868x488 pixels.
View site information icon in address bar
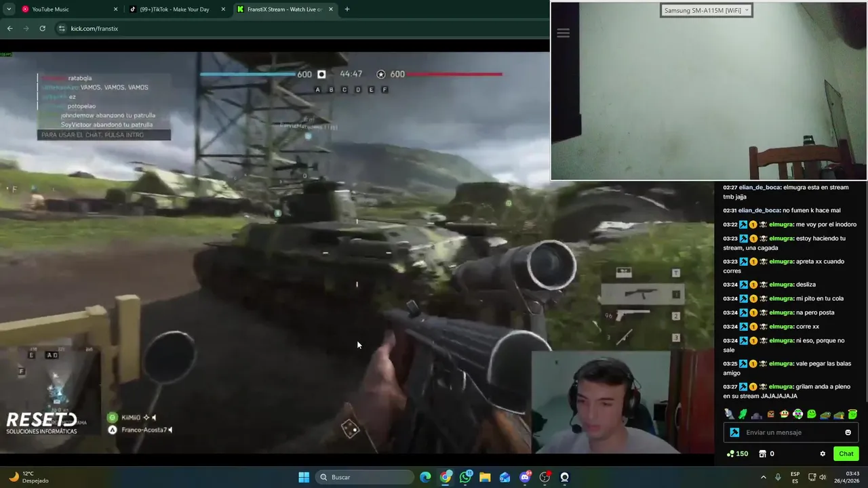[62, 28]
